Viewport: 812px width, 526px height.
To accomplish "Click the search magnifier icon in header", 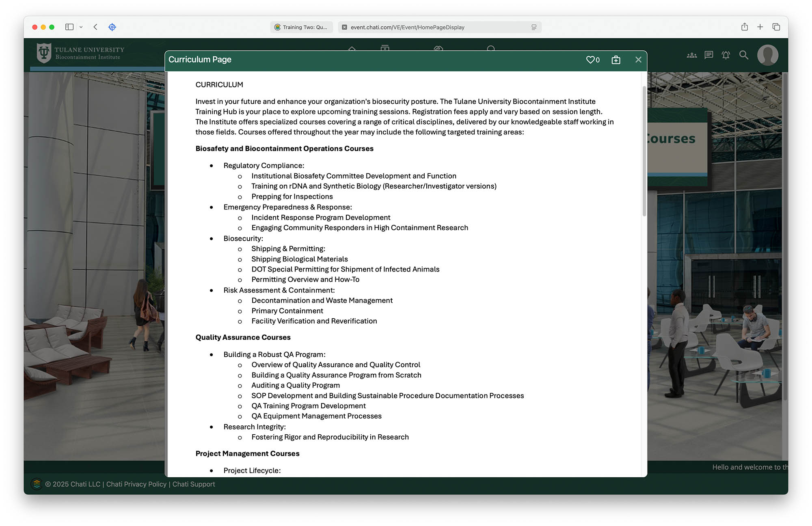I will coord(743,55).
